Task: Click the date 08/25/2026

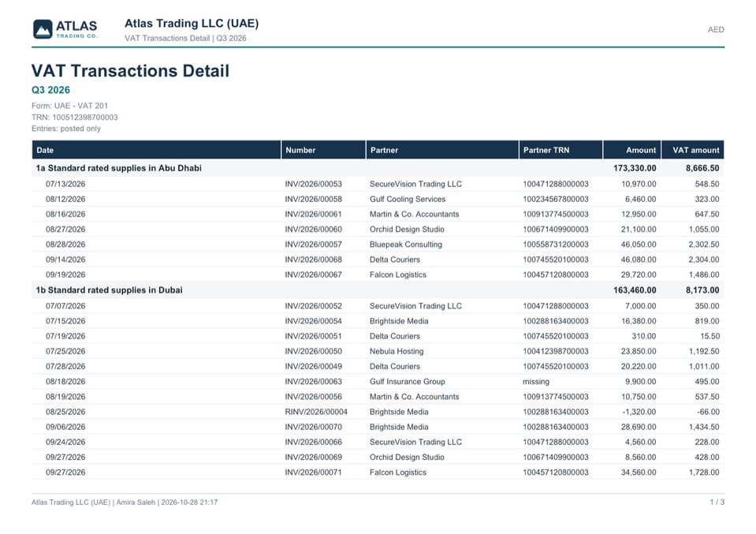Action: click(65, 412)
